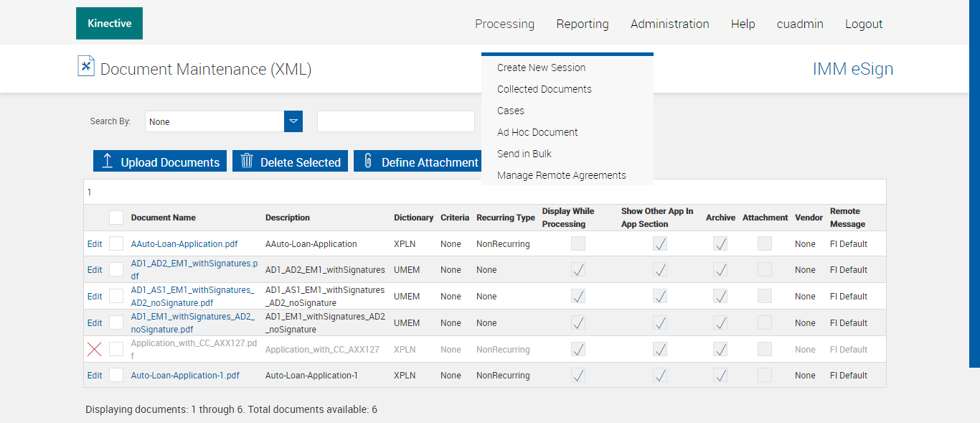Open Send in Bulk menu option

pyautogui.click(x=524, y=154)
